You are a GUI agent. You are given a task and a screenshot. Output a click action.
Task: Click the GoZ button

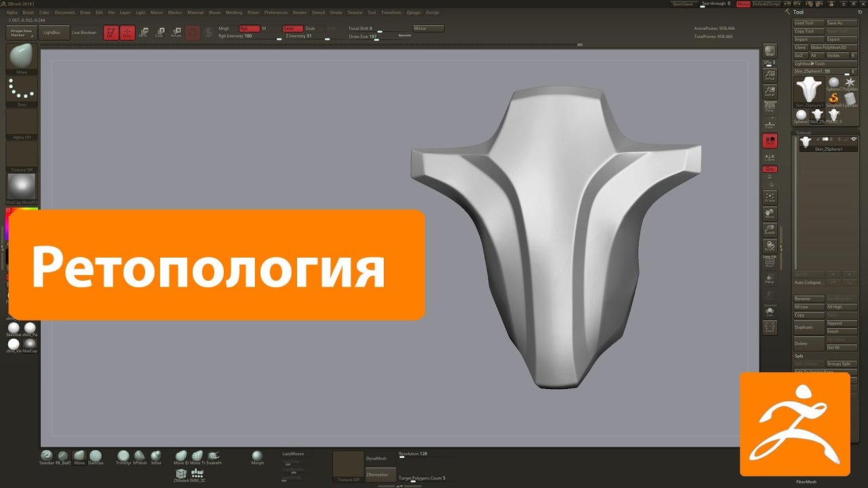pyautogui.click(x=800, y=56)
